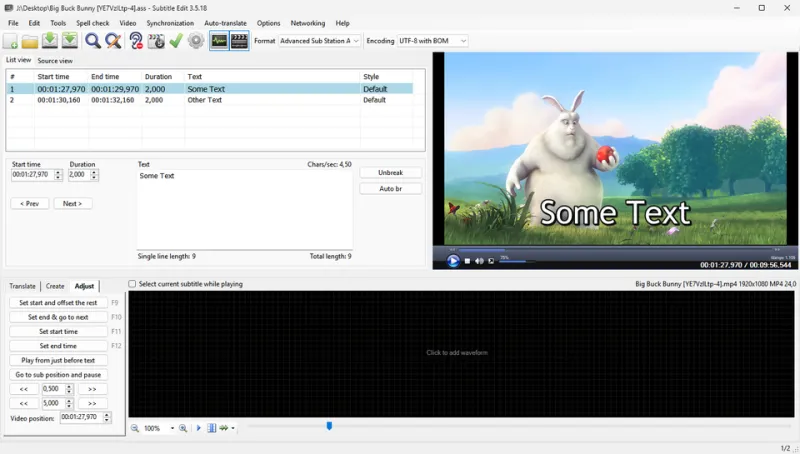800x454 pixels.
Task: Toggle the video player toolbar icon
Action: click(x=239, y=41)
